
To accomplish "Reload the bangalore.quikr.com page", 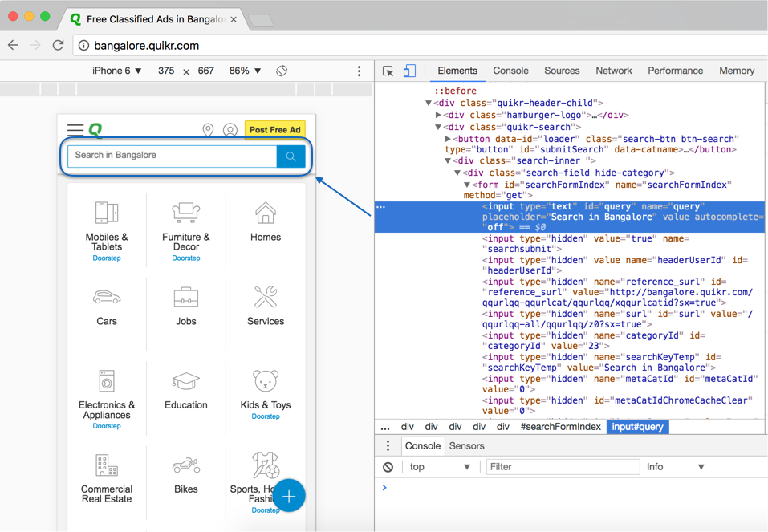I will point(59,46).
